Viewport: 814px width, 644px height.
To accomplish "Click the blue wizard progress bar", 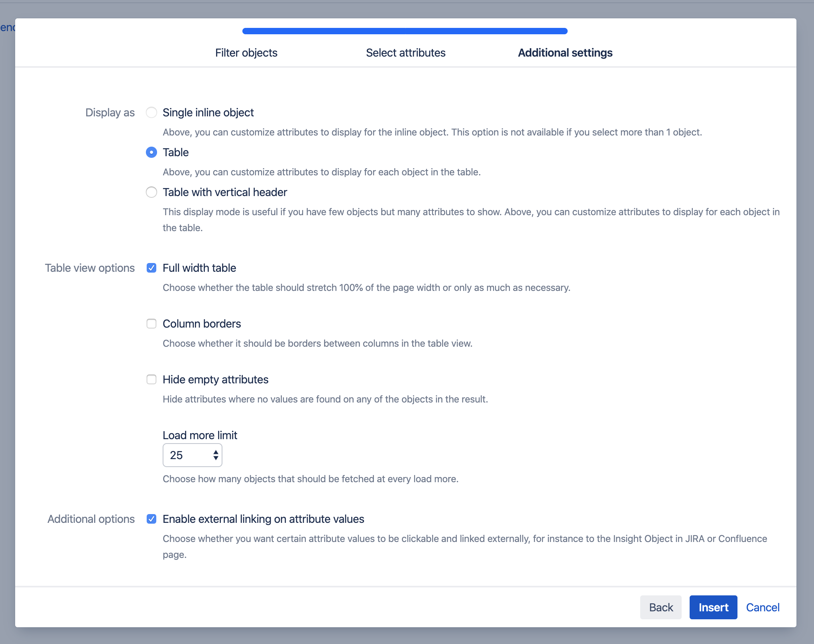I will [405, 31].
